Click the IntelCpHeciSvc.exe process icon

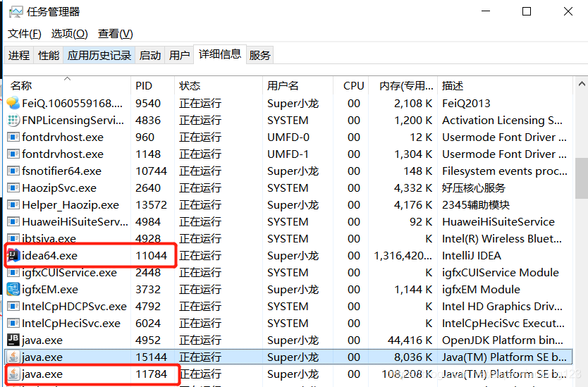coord(13,323)
